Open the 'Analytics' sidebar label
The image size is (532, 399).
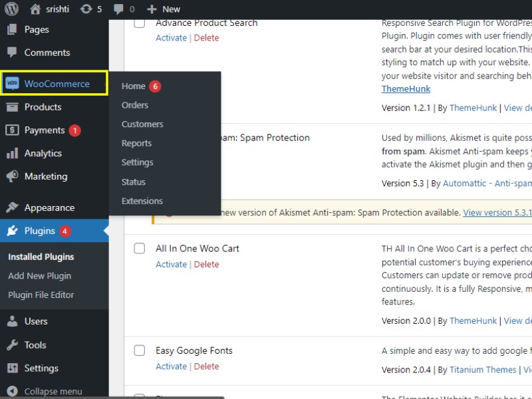43,154
